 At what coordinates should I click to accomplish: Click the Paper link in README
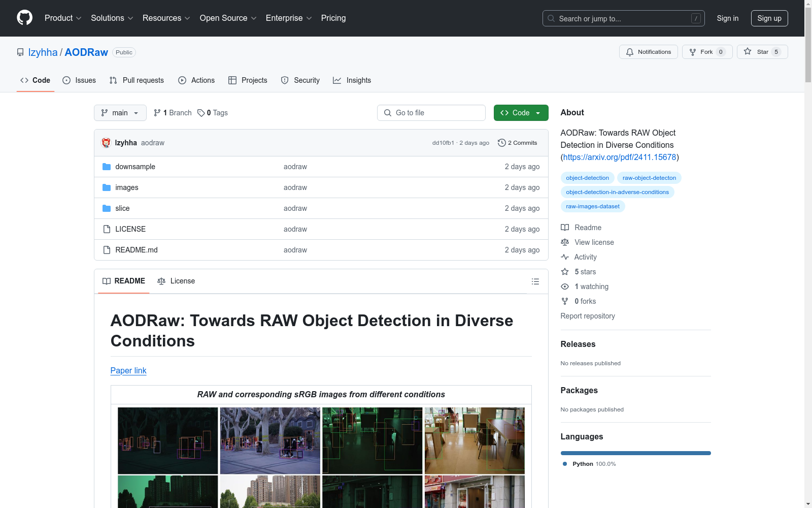click(128, 370)
